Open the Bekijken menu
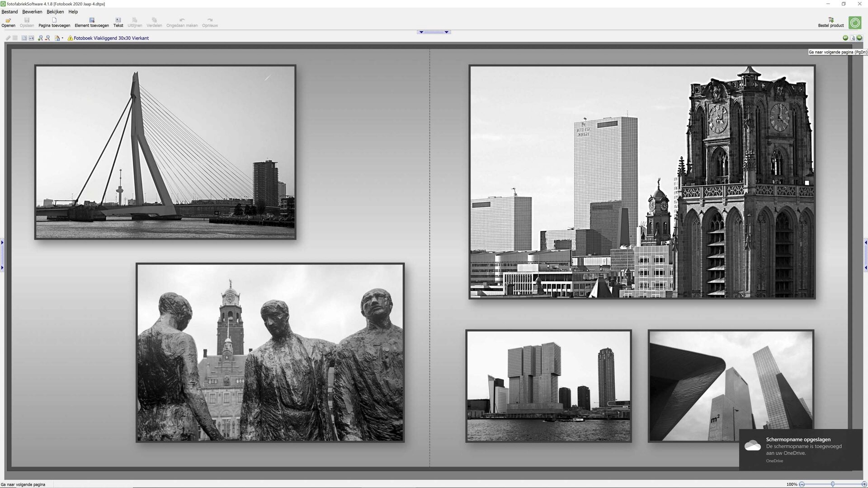 pos(55,12)
